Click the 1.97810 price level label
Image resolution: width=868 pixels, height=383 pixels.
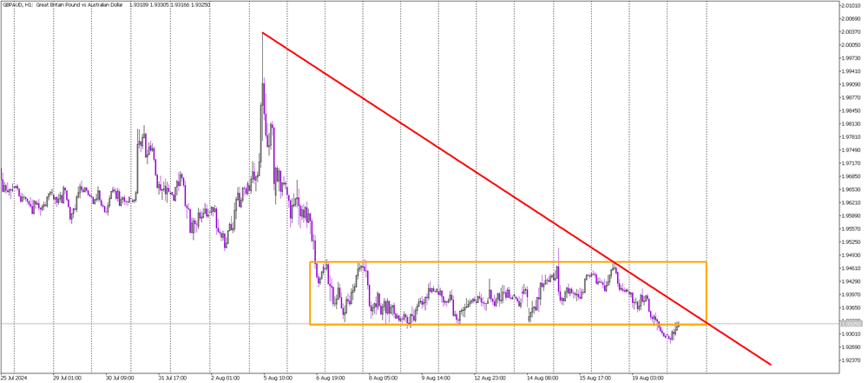pos(852,137)
